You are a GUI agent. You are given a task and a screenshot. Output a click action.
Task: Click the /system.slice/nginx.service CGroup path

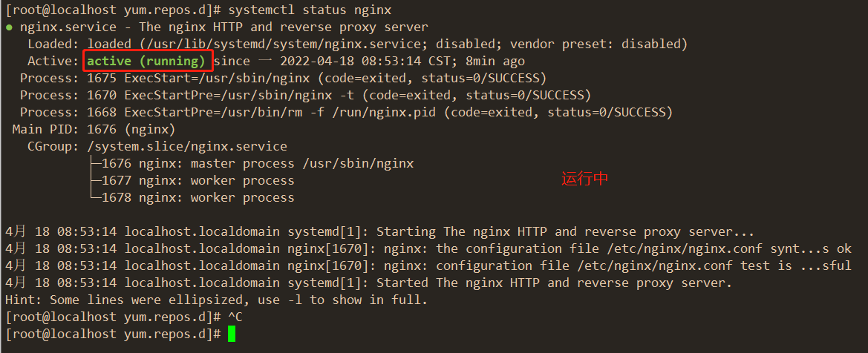tap(187, 147)
